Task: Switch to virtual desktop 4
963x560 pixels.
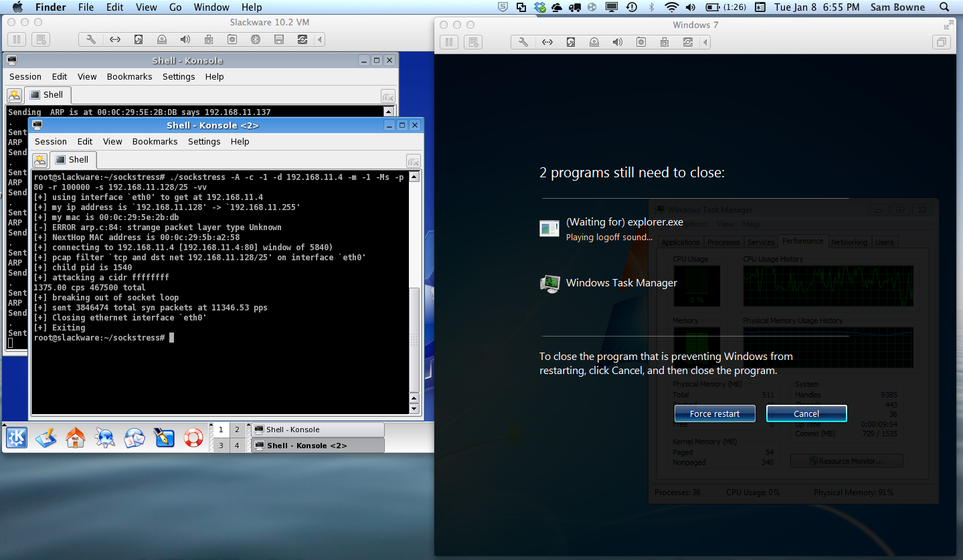Action: 237,446
